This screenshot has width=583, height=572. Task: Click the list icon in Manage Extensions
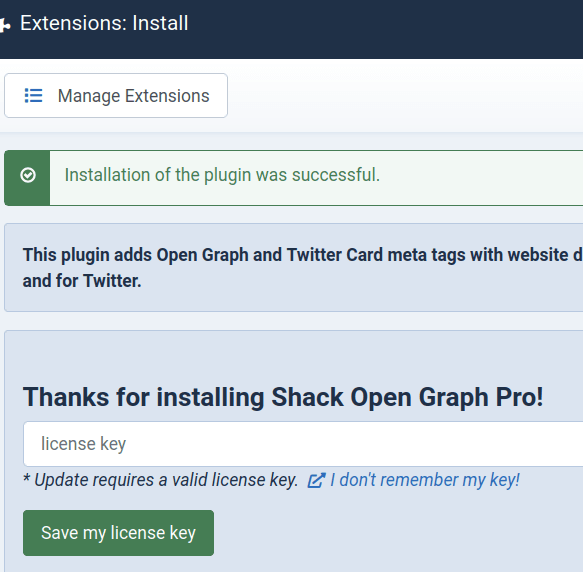point(33,96)
